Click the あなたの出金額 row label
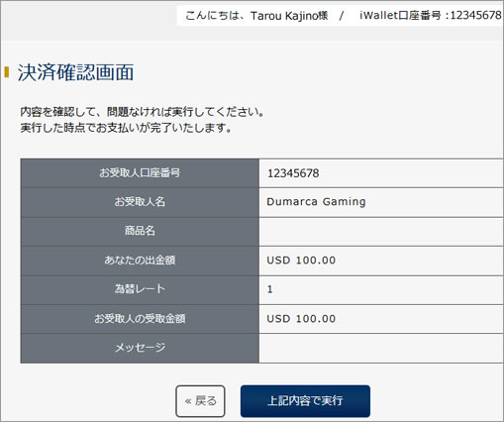The image size is (504, 422). tap(140, 261)
